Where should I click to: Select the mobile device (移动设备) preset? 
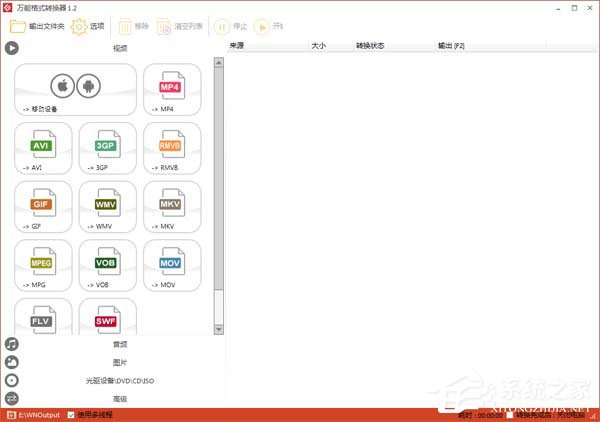[x=76, y=89]
